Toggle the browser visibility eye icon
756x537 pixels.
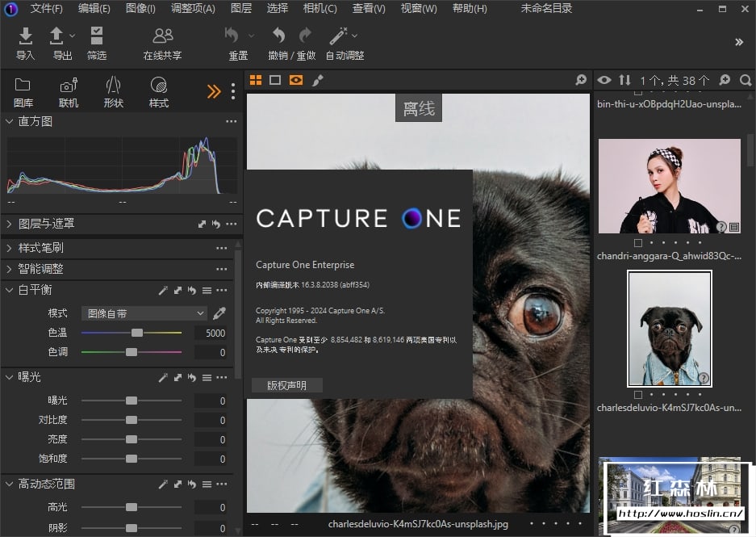(604, 80)
